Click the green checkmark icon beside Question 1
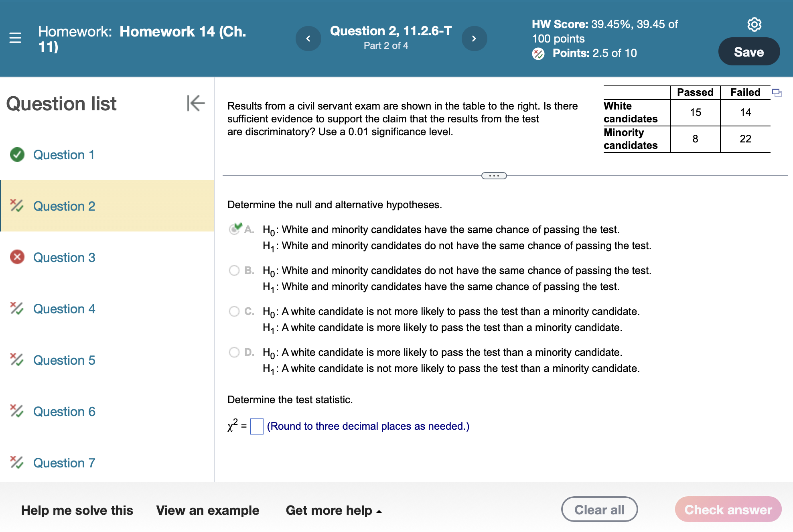 [x=17, y=155]
